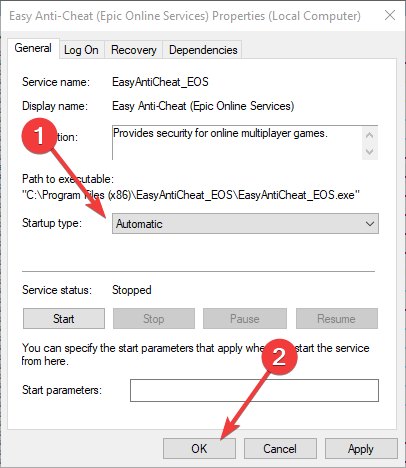Image resolution: width=406 pixels, height=468 pixels.
Task: Click the EasyAntiCheat_EOS service name value
Action: coord(160,82)
